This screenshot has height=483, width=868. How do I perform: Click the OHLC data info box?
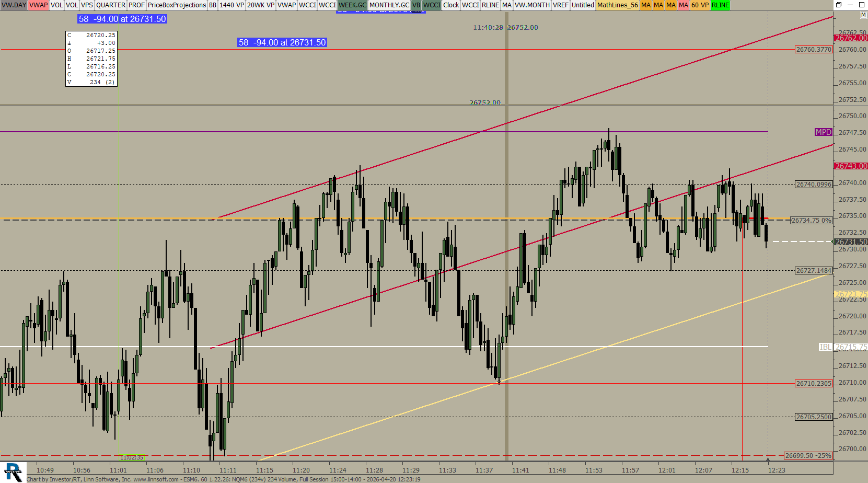pyautogui.click(x=91, y=59)
